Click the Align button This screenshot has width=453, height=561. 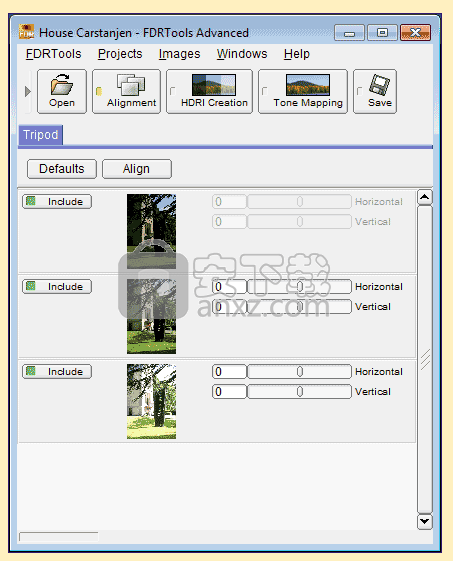[x=137, y=169]
